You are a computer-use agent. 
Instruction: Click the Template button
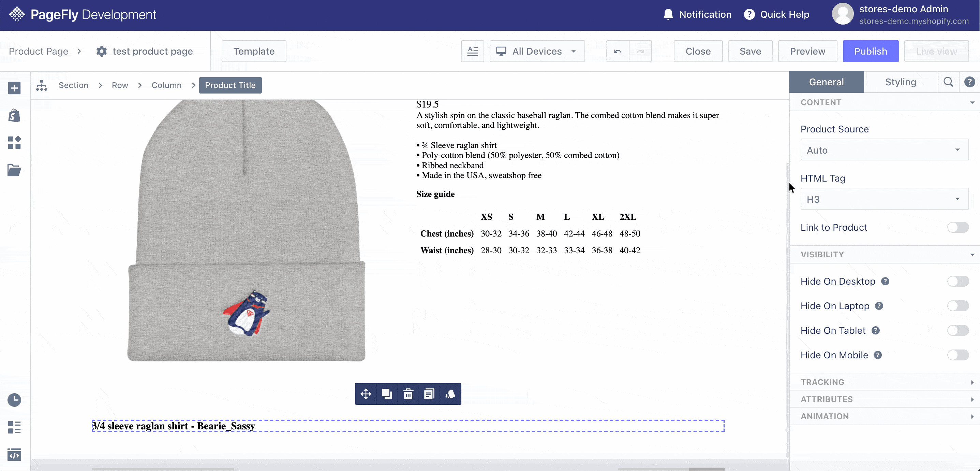pyautogui.click(x=254, y=52)
